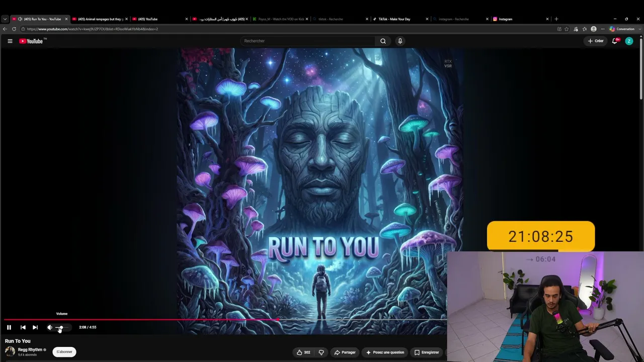The width and height of the screenshot is (644, 362).
Task: Click the split screen toolbar icon
Action: pos(559,29)
